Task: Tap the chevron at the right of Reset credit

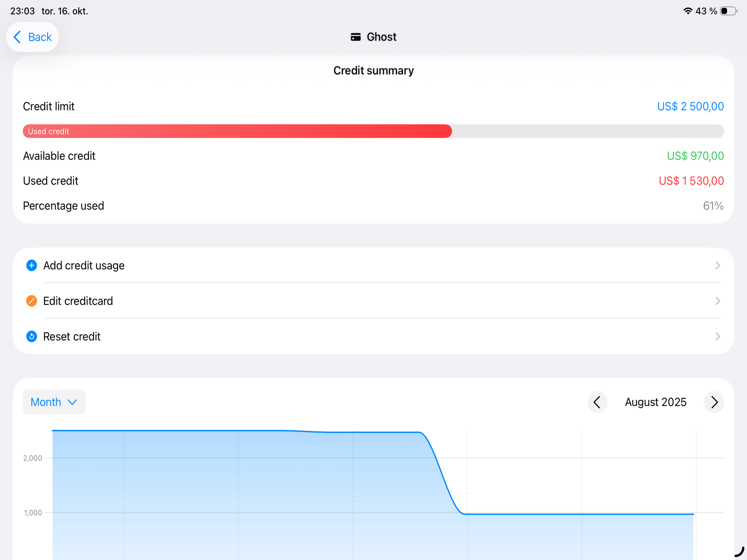Action: [x=718, y=336]
